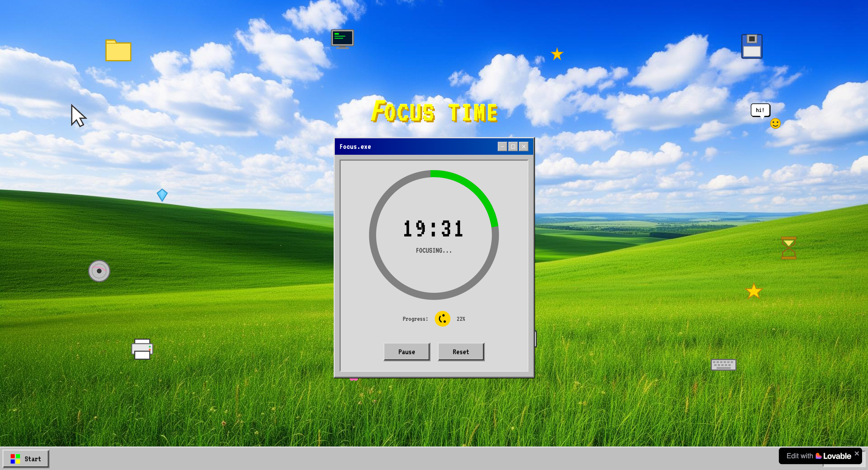The image size is (868, 470).
Task: Click the Focus.exe title bar
Action: tap(417, 146)
